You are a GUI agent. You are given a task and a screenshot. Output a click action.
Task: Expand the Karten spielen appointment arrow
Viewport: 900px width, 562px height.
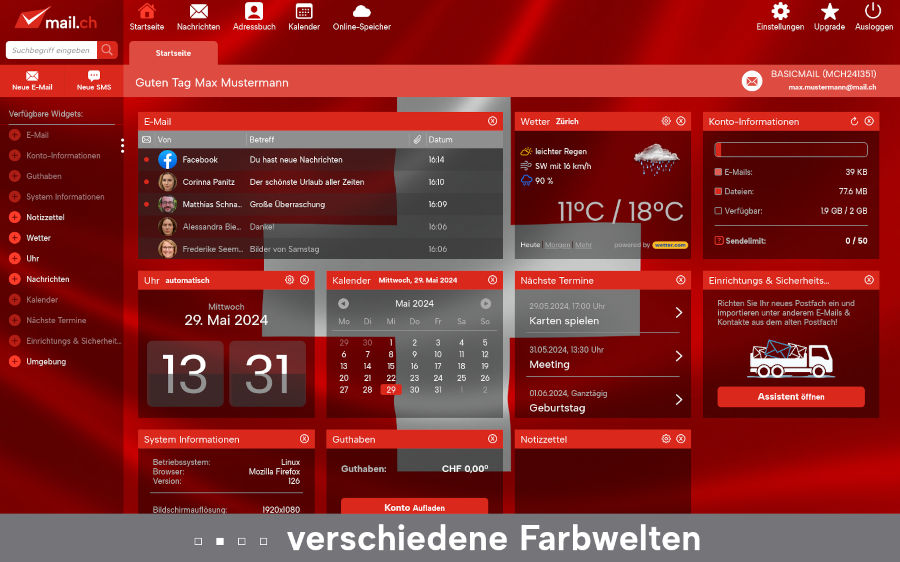pyautogui.click(x=679, y=313)
